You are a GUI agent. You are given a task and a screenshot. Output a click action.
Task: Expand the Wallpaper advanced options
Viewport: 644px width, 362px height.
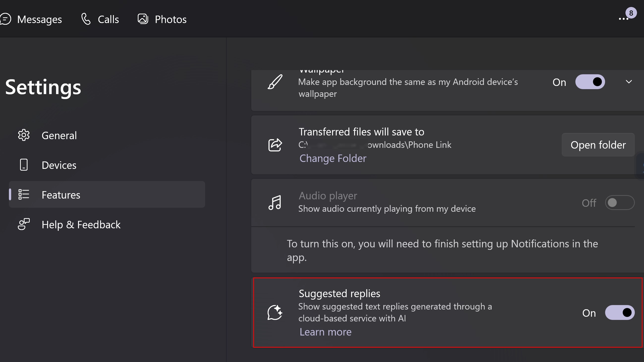point(629,82)
